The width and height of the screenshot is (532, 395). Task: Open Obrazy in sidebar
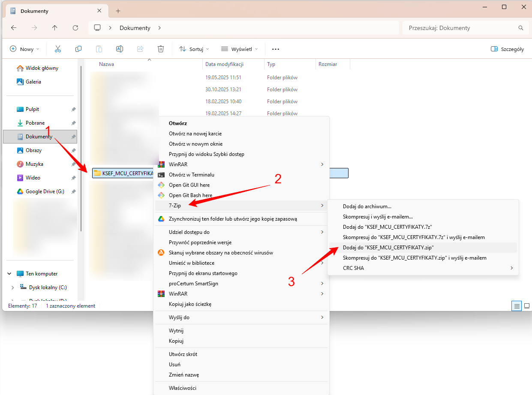tap(33, 150)
